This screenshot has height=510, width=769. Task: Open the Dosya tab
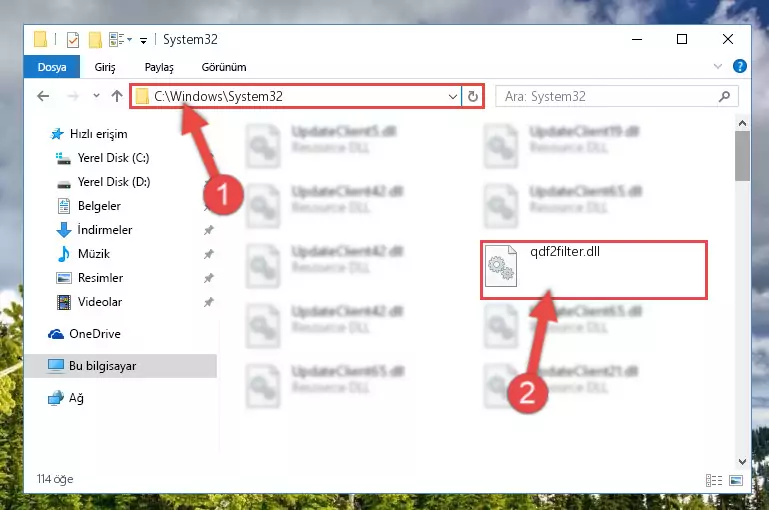click(52, 67)
